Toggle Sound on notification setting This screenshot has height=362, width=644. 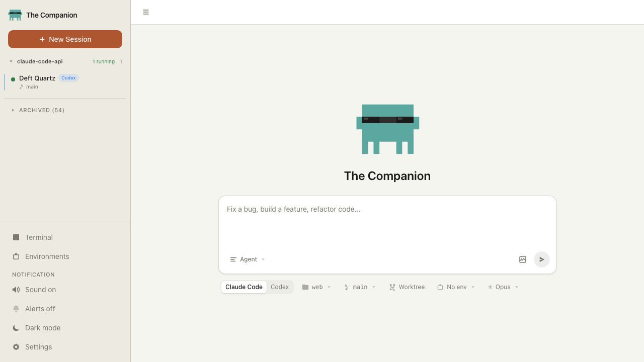[x=40, y=290]
